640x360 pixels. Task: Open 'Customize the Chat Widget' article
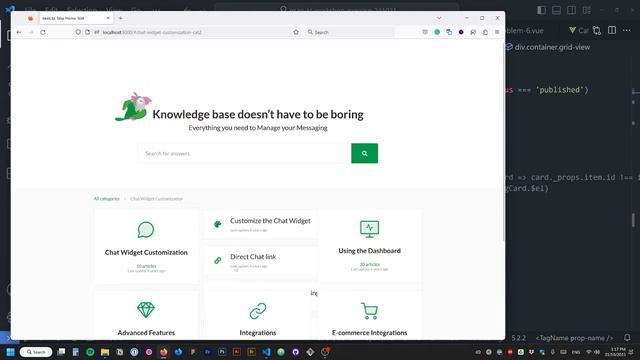[270, 221]
